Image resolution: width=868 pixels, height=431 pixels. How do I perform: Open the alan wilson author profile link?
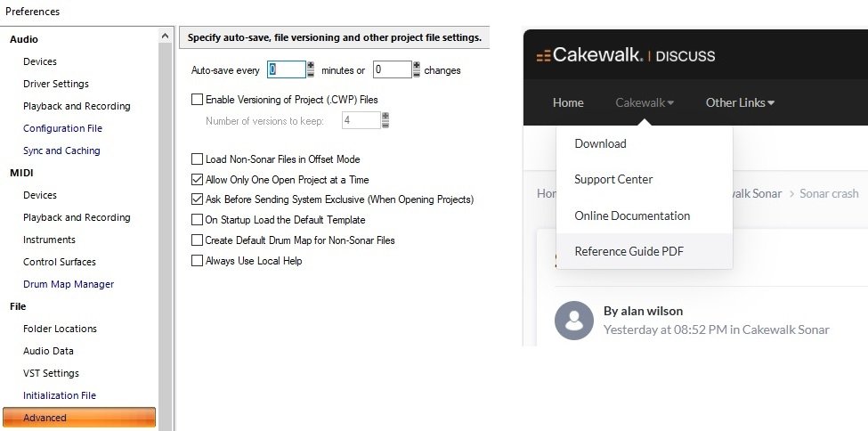coord(651,312)
